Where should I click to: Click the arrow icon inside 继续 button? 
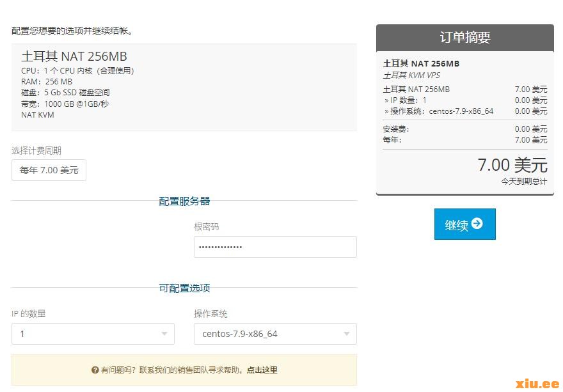(x=477, y=224)
